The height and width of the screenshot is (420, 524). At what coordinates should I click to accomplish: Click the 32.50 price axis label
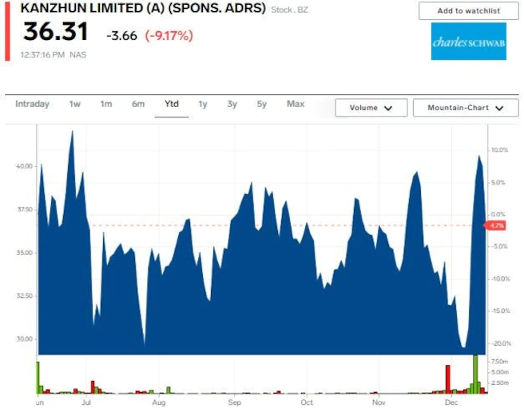click(x=25, y=295)
